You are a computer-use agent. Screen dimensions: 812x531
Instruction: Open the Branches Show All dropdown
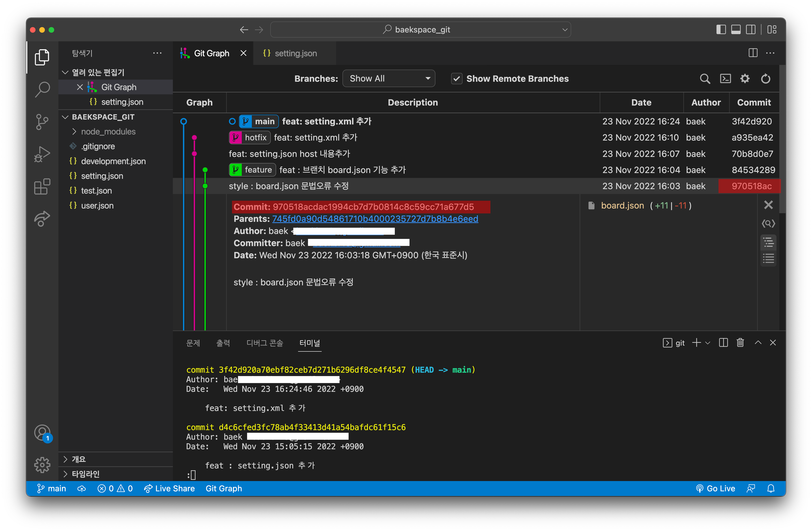tap(389, 79)
